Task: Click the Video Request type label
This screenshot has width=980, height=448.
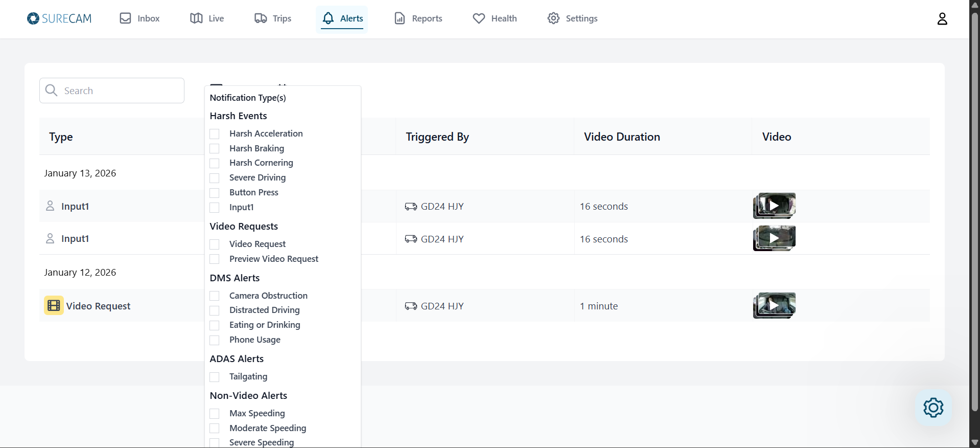Action: (x=98, y=306)
